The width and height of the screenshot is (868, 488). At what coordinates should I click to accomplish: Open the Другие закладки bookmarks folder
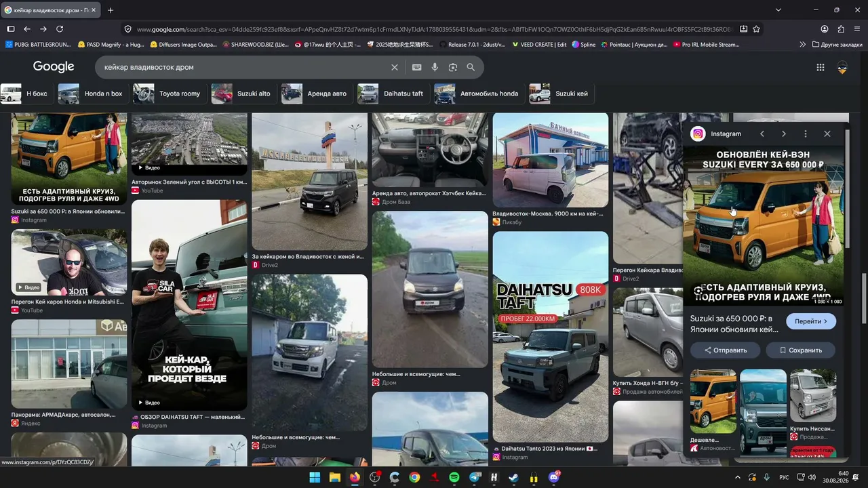[836, 45]
